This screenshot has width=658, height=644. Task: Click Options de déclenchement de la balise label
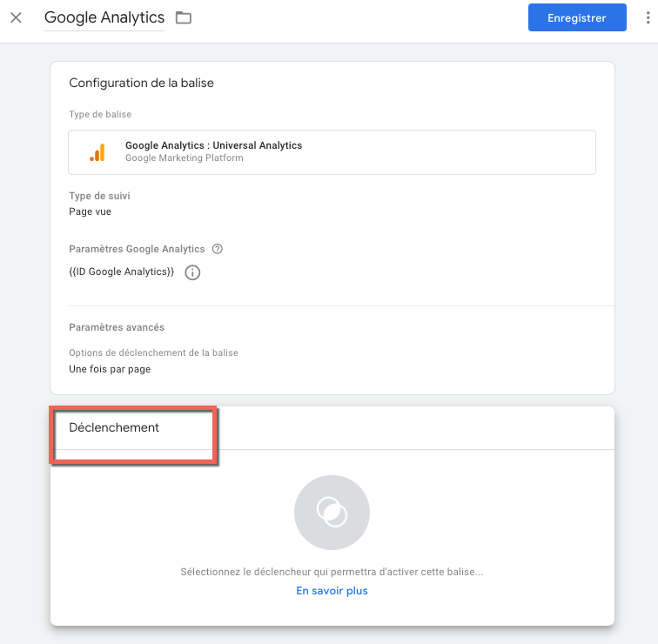point(153,352)
